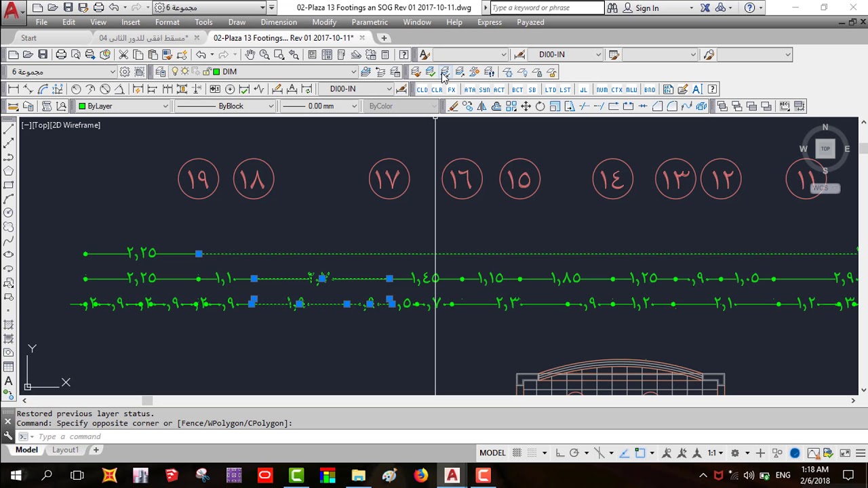
Task: Select the Pan hand tool
Action: [x=250, y=54]
